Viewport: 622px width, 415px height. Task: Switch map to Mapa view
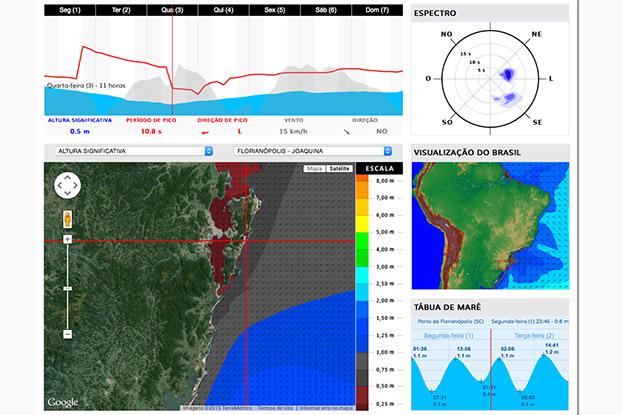click(315, 169)
